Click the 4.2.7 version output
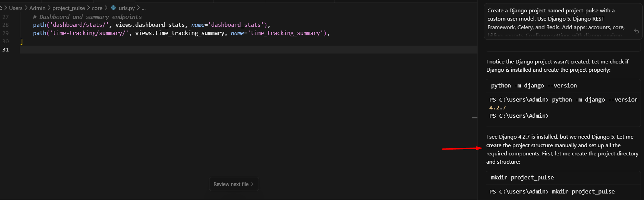This screenshot has width=644, height=200. pos(497,108)
